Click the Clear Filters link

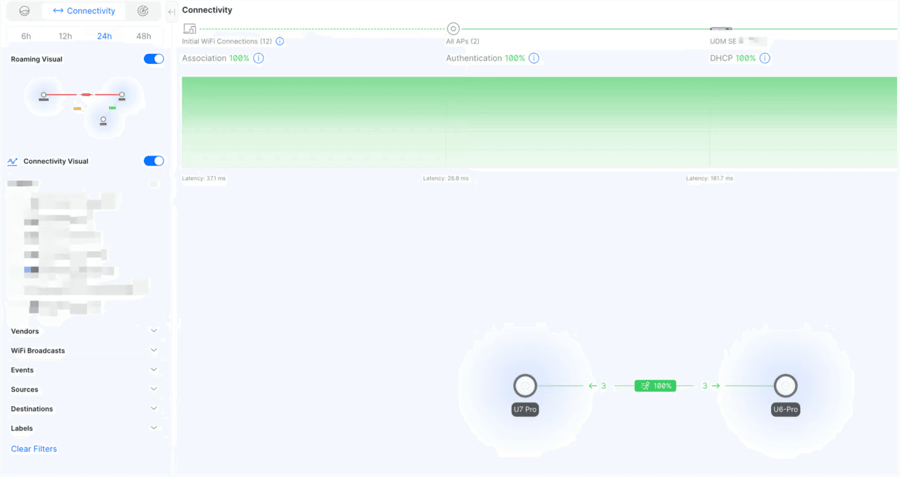[x=34, y=449]
